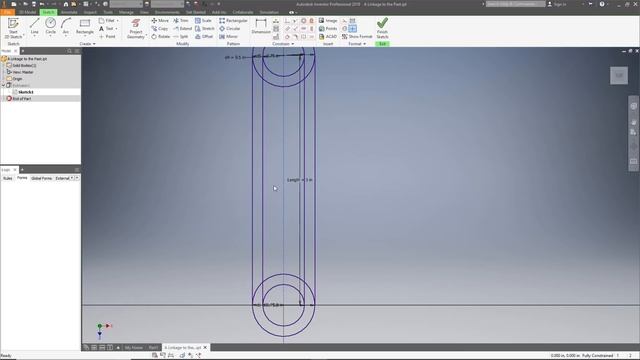Select the Copy tool
Viewport: 640px width, 360px height.
pyautogui.click(x=160, y=29)
